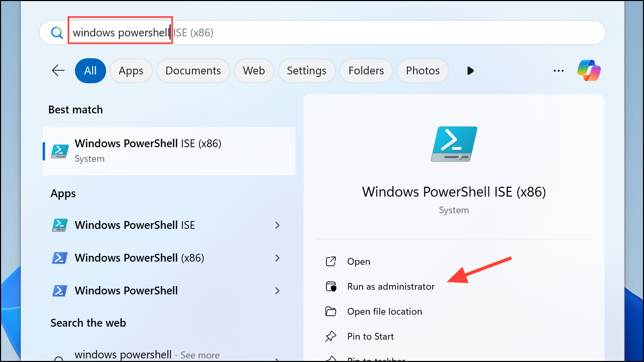Click the search text field
This screenshot has height=362, width=644.
point(323,33)
